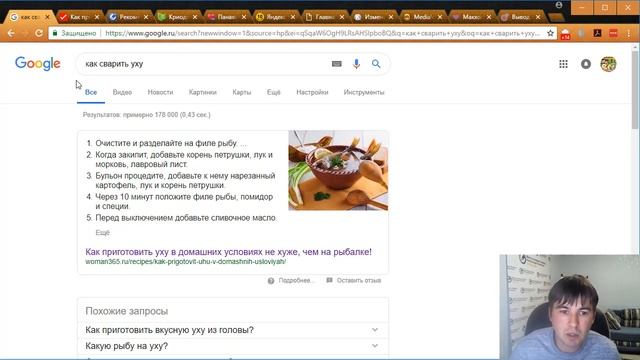
Task: Click 'Результатов: примерно 178 000' text
Action: click(146, 115)
